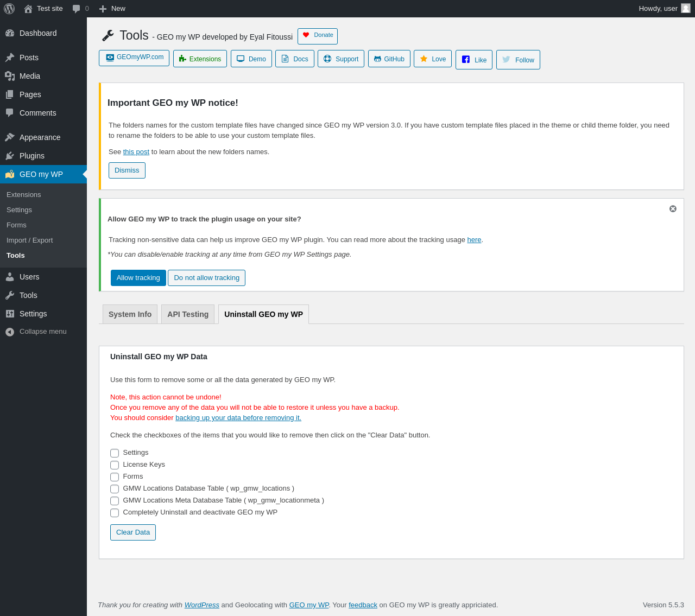Click the lifebuoy Support icon
The height and width of the screenshot is (616, 695).
327,59
